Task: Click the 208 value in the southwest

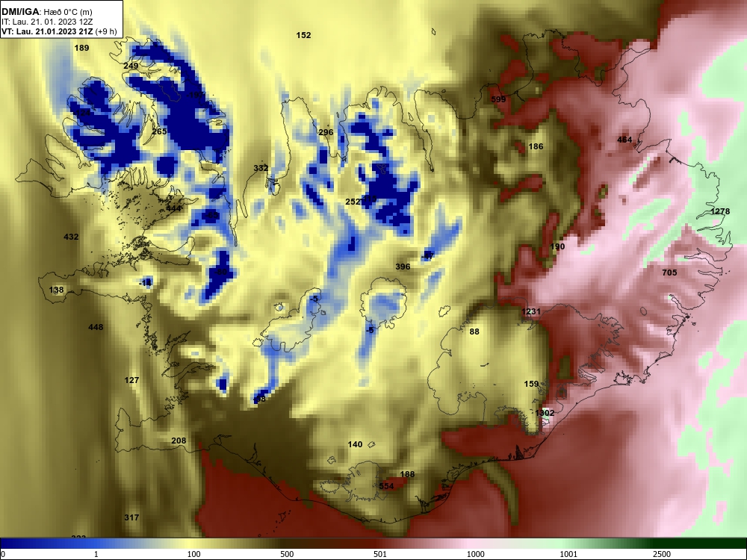Action: [179, 441]
